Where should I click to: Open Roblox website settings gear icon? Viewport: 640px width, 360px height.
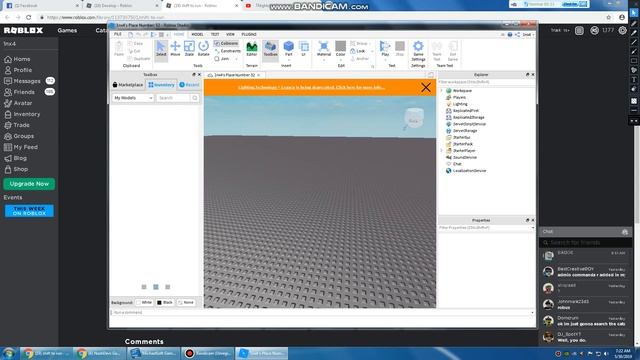pos(622,30)
